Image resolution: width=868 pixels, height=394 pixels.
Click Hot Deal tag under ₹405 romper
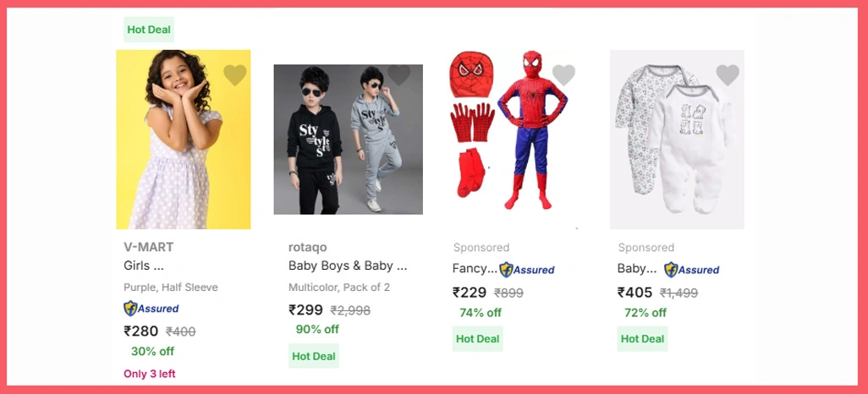click(x=642, y=339)
